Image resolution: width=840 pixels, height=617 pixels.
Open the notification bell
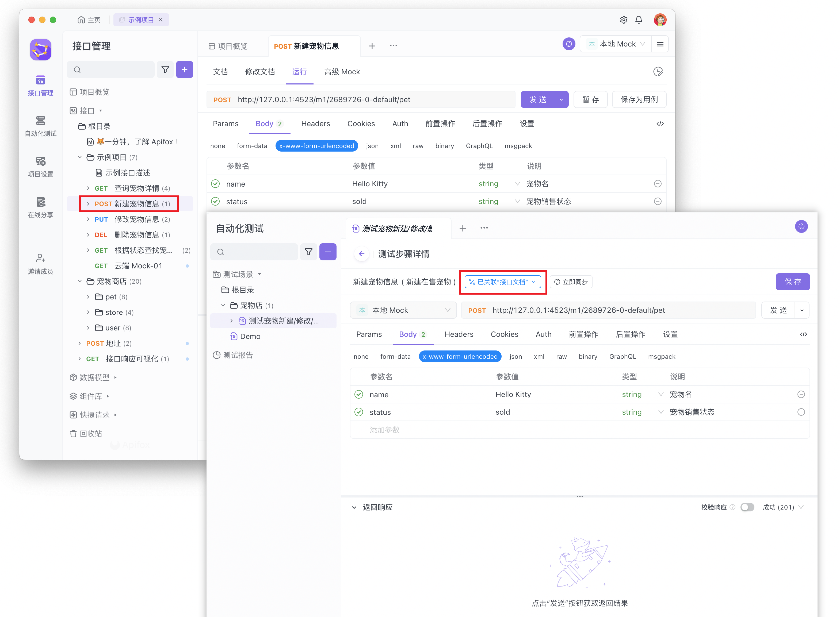pyautogui.click(x=639, y=20)
